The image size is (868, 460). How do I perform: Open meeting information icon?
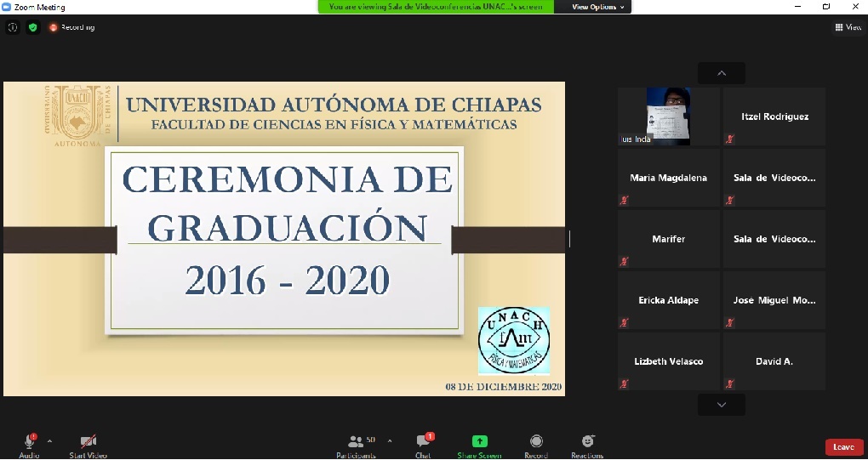pyautogui.click(x=12, y=27)
